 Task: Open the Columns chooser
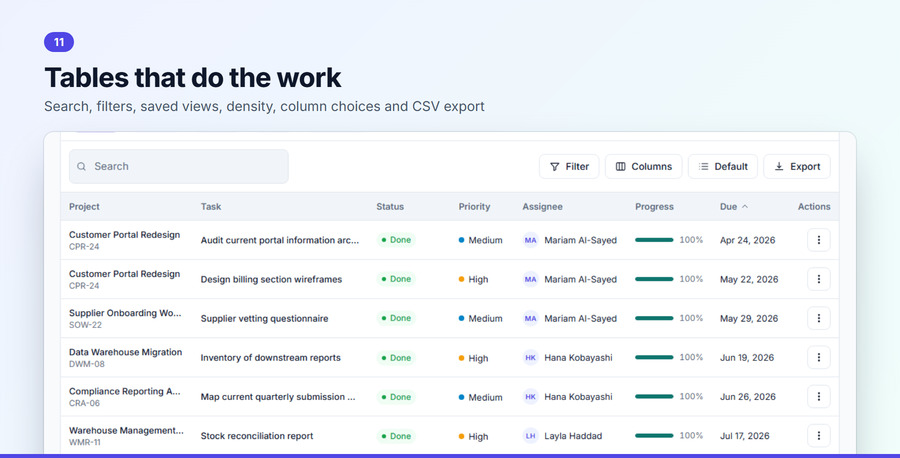click(643, 166)
